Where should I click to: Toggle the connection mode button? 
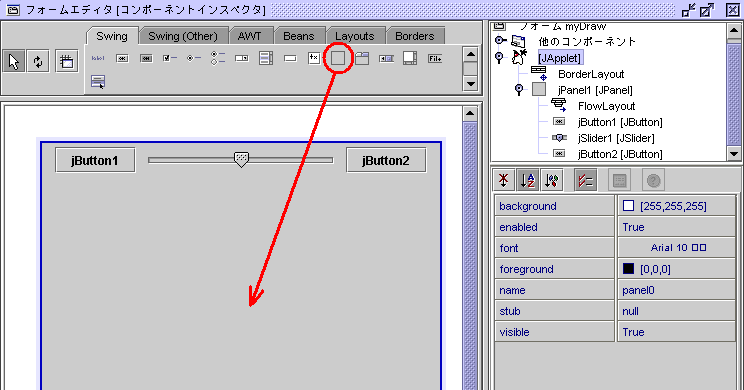coord(38,61)
